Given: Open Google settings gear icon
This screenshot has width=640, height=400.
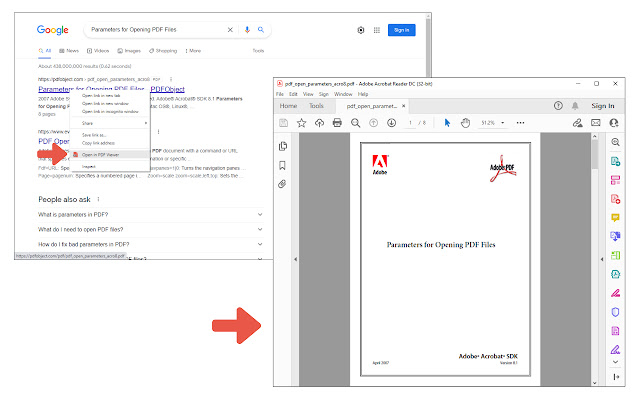Looking at the screenshot, I should pos(361,30).
